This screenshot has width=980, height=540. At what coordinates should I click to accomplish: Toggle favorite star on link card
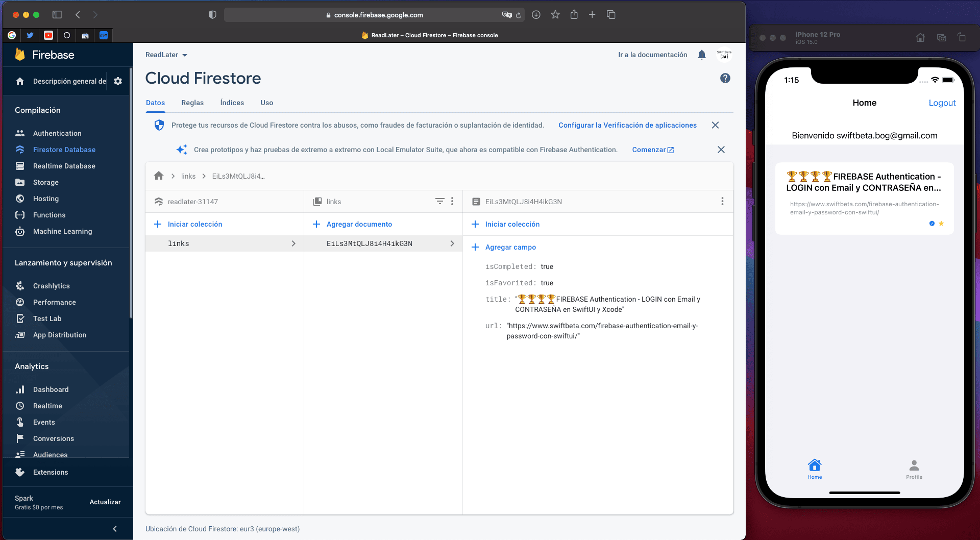click(941, 224)
